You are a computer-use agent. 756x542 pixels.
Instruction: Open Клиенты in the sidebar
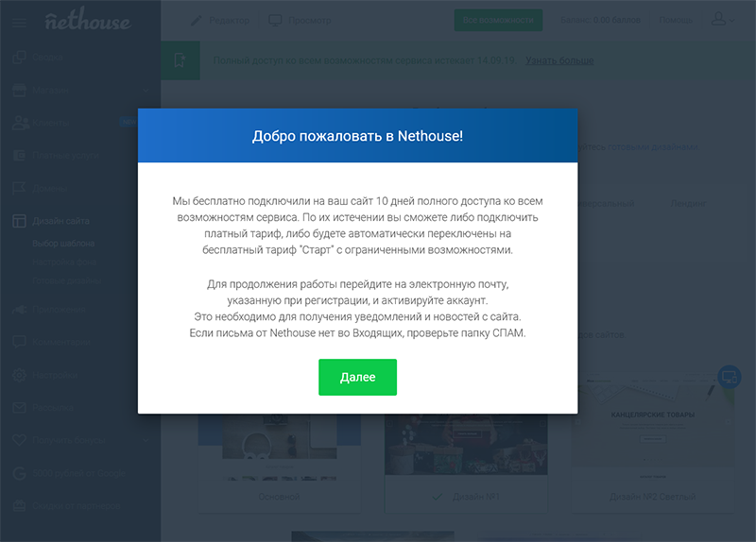51,123
